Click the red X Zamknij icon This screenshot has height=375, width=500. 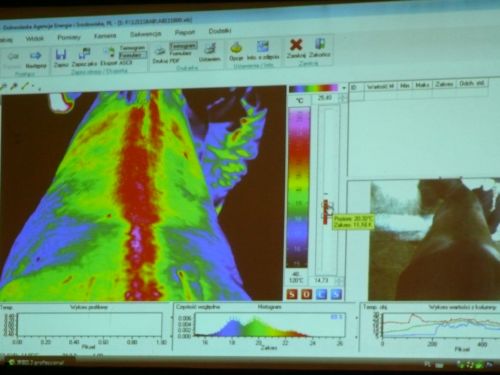[296, 45]
